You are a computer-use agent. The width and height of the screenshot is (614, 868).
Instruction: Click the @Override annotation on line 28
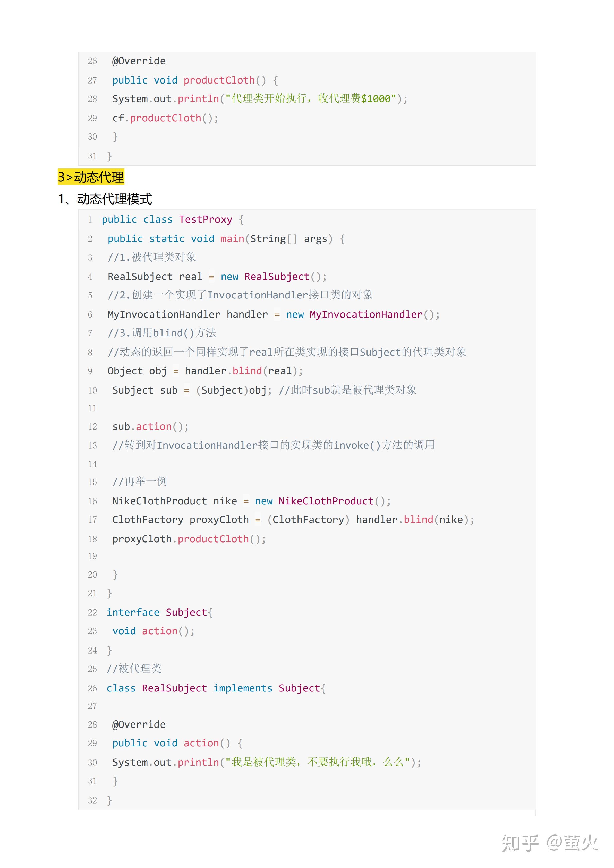click(139, 725)
